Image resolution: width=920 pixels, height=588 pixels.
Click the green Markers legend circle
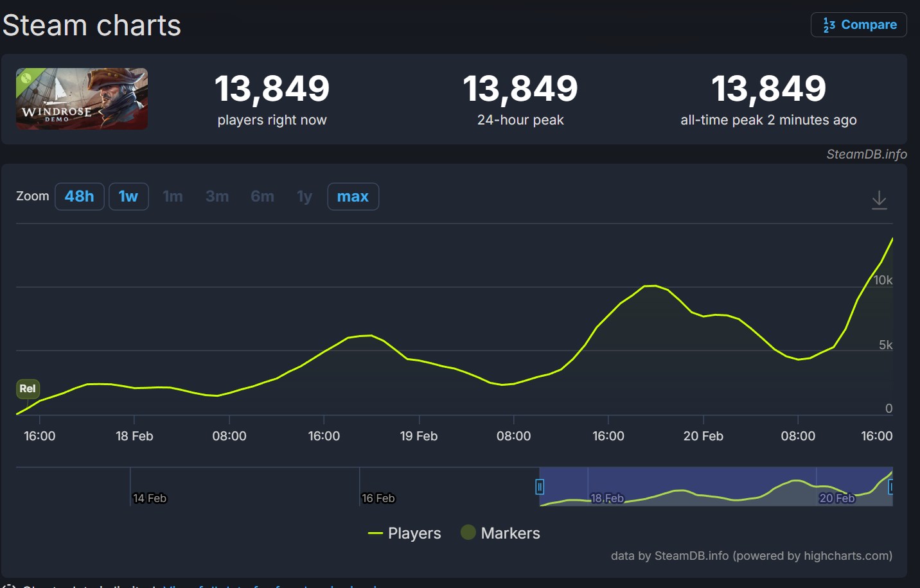coord(468,533)
